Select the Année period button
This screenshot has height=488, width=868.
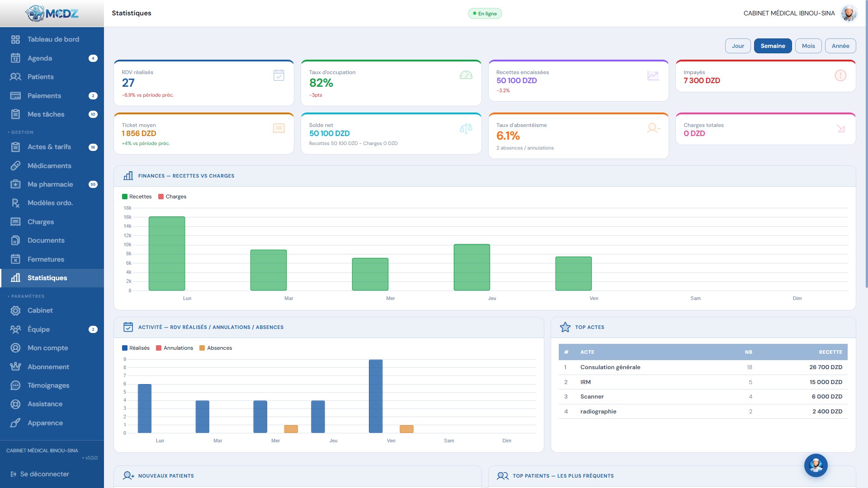tap(840, 46)
